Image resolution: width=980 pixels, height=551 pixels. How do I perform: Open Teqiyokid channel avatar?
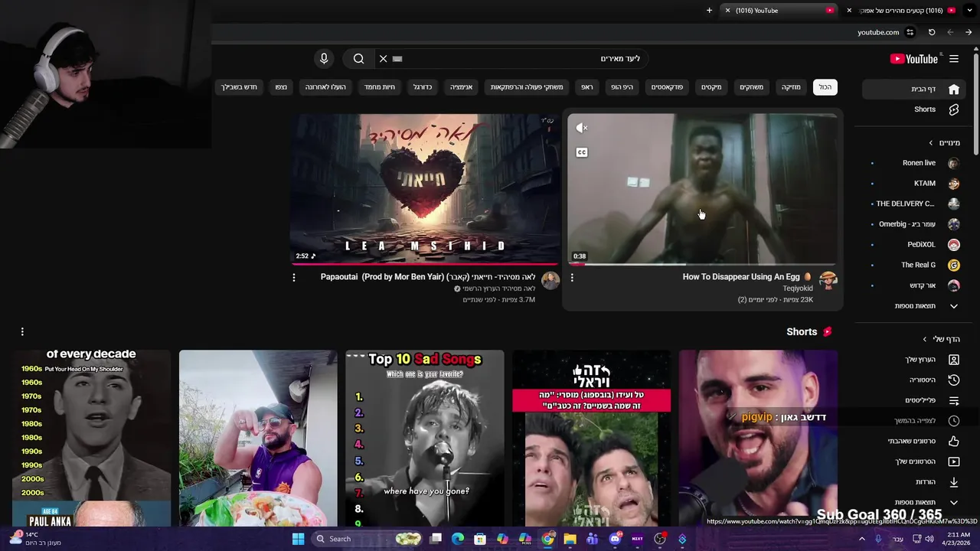pos(828,280)
